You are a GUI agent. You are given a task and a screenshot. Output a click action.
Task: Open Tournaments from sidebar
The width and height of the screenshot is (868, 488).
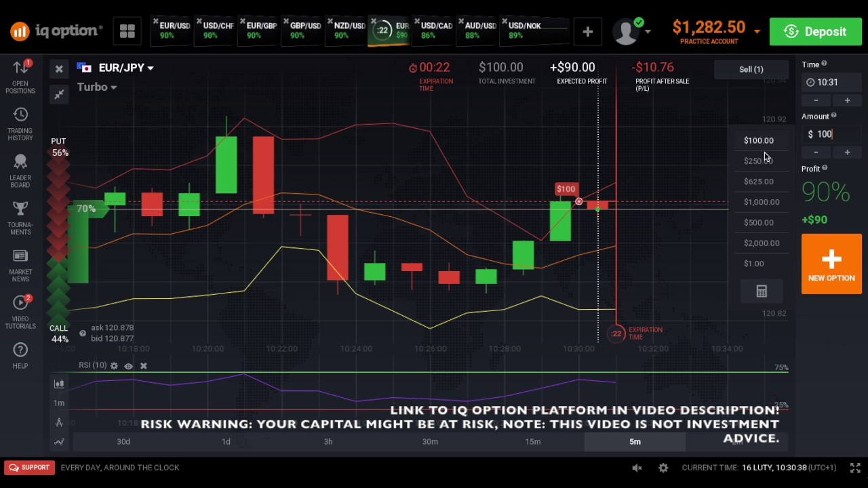[20, 218]
